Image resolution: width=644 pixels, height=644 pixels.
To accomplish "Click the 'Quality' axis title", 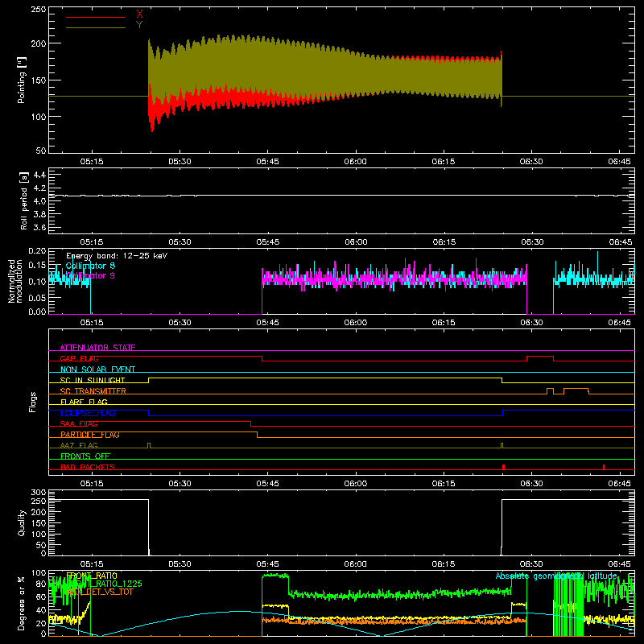I will tap(22, 522).
